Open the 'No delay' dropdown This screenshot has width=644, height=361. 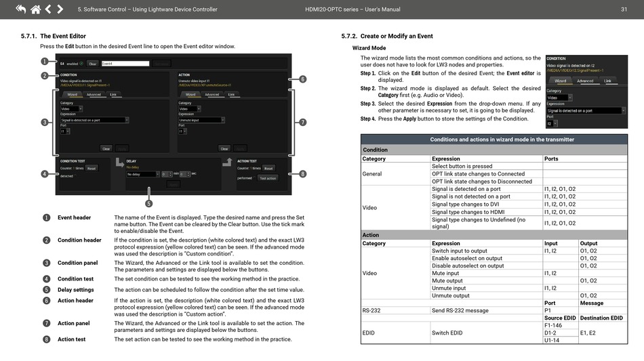click(x=142, y=174)
